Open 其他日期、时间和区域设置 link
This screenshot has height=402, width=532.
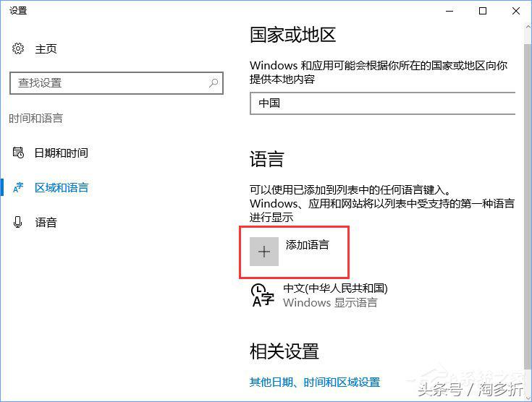(x=315, y=382)
